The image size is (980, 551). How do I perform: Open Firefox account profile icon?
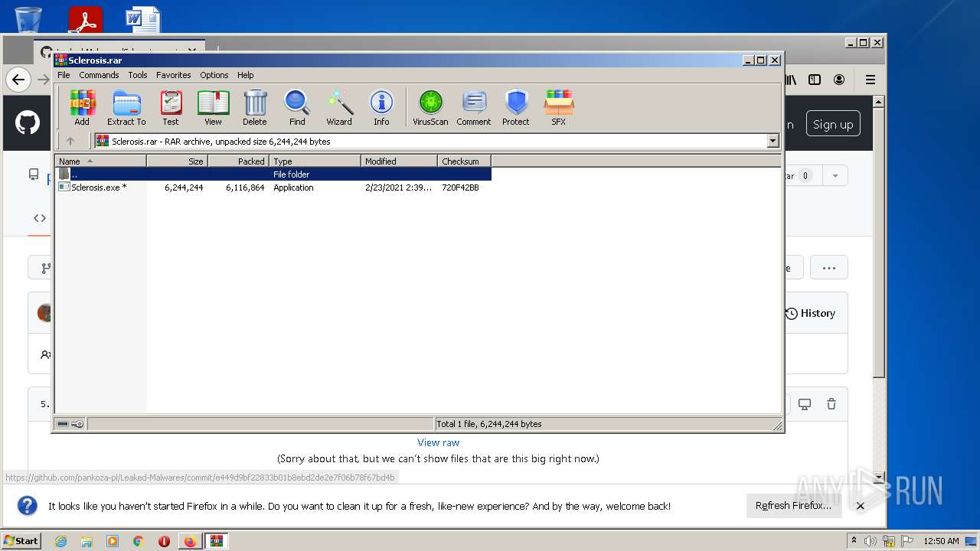840,80
